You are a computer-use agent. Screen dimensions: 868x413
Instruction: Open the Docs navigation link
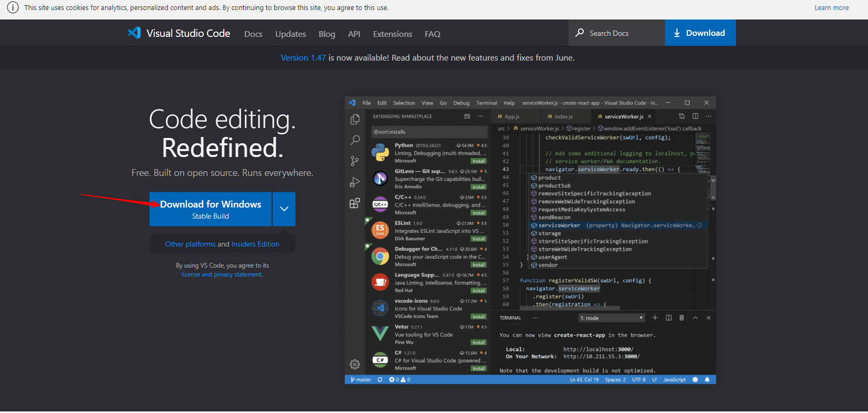coord(253,34)
